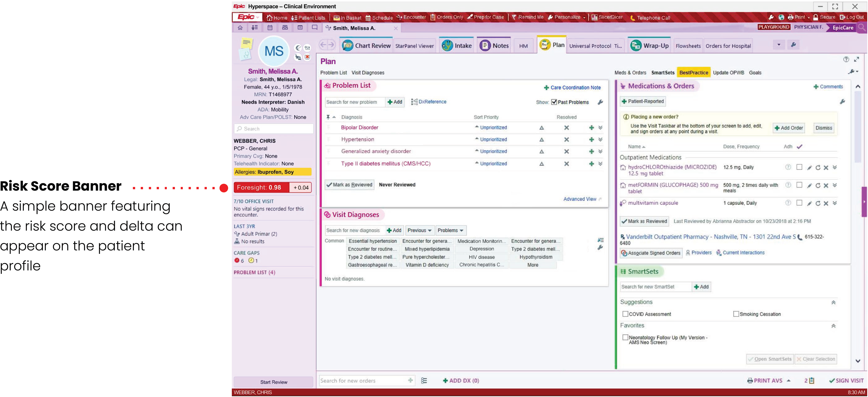This screenshot has height=397, width=868.
Task: Click the Remind Me toolbar item
Action: 527,17
